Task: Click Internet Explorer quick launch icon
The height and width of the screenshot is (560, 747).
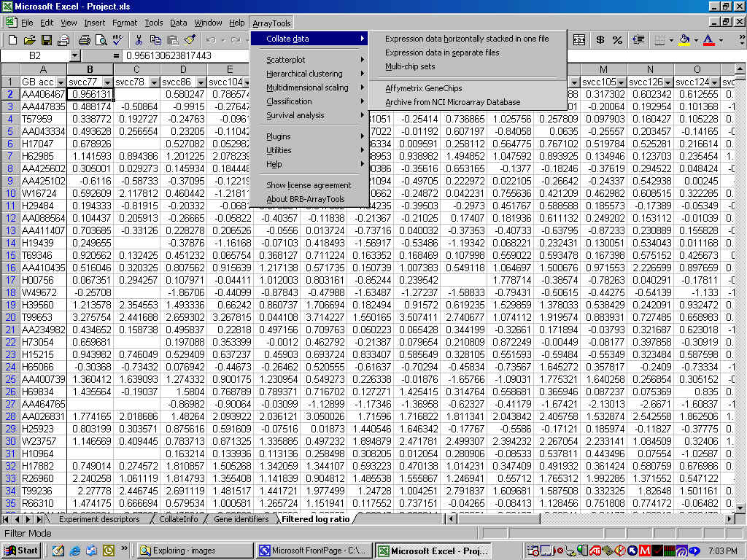Action: (x=75, y=551)
